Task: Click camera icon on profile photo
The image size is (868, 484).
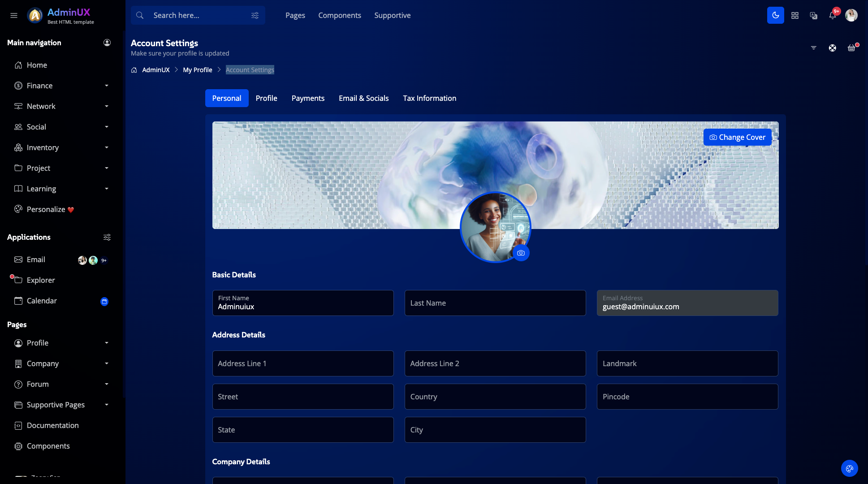Action: tap(521, 253)
